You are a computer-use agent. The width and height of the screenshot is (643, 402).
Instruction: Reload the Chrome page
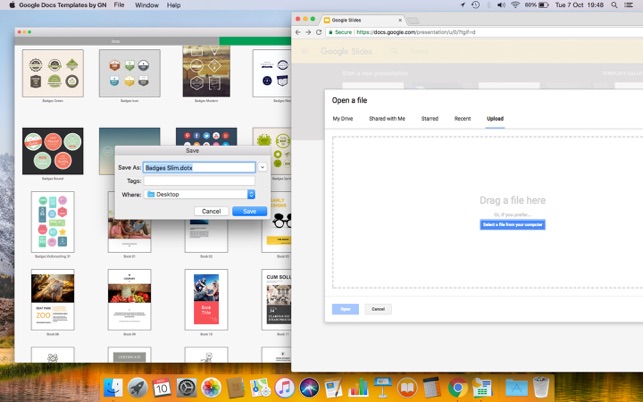318,32
